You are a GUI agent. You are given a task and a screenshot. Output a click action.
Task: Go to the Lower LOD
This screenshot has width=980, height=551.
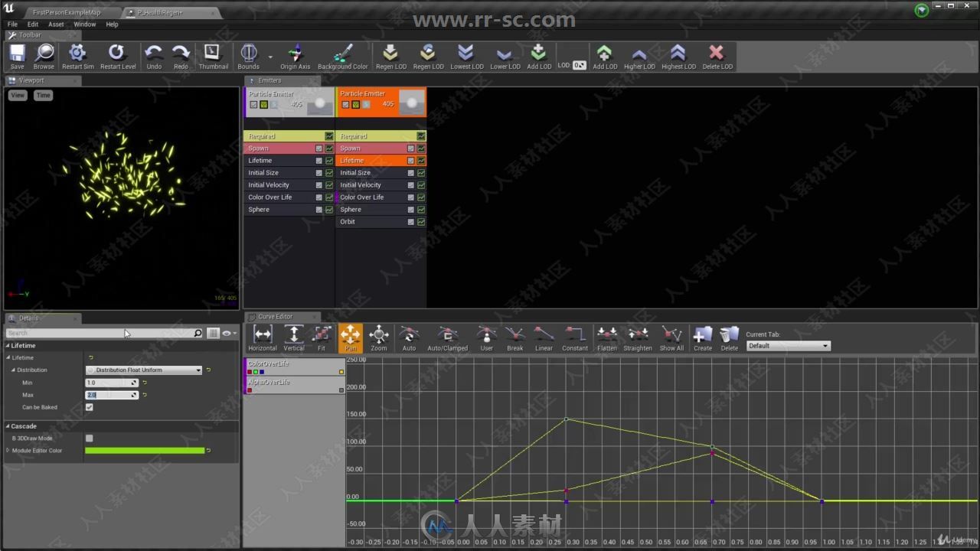(x=505, y=57)
